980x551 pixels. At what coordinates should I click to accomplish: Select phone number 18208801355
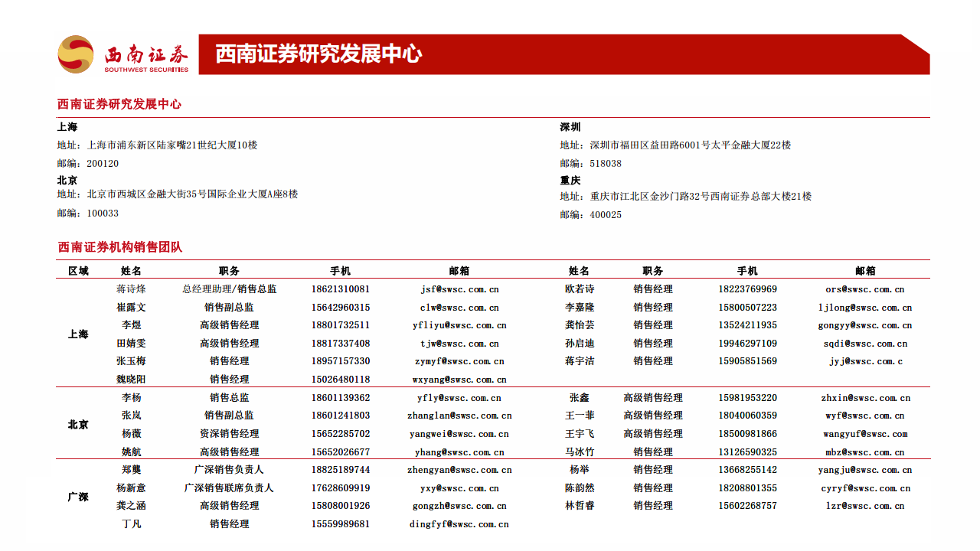[x=747, y=488]
